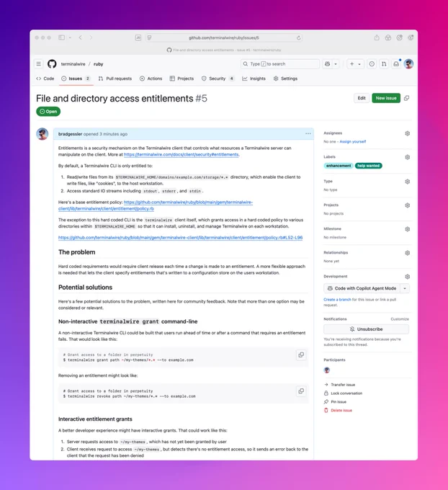The image size is (448, 490).
Task: Edit Milestone with gear icon
Action: point(407,229)
